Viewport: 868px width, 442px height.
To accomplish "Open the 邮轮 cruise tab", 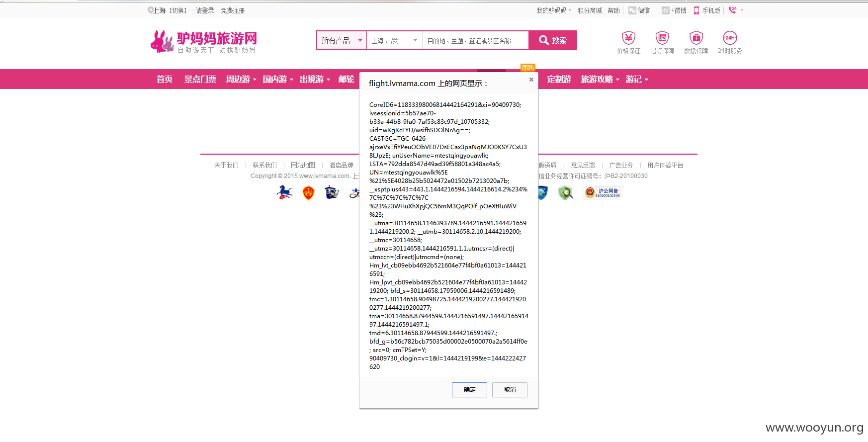I will tap(347, 79).
